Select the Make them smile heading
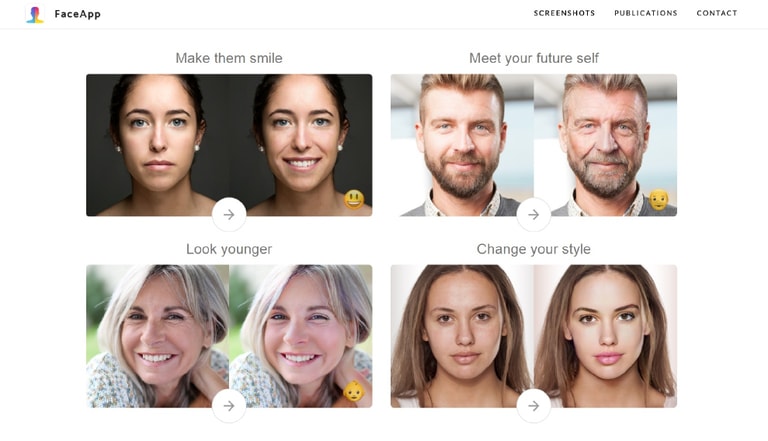The image size is (768, 441). pos(229,58)
